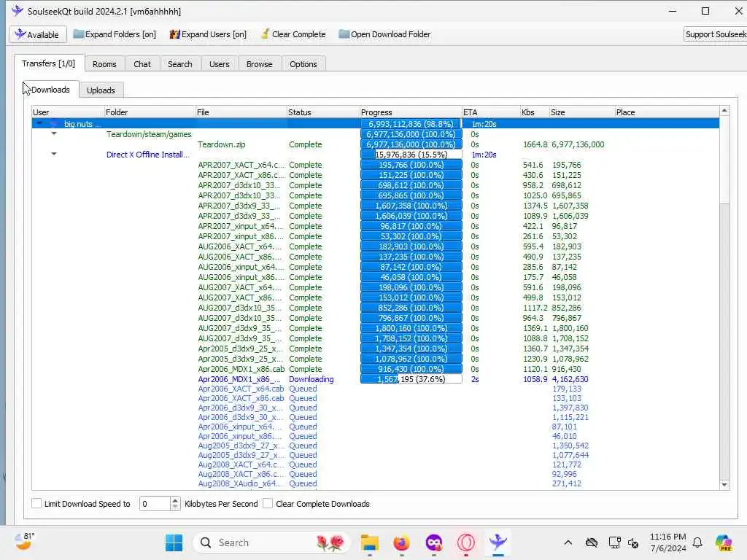
Task: Sort by the File column header
Action: [241, 112]
